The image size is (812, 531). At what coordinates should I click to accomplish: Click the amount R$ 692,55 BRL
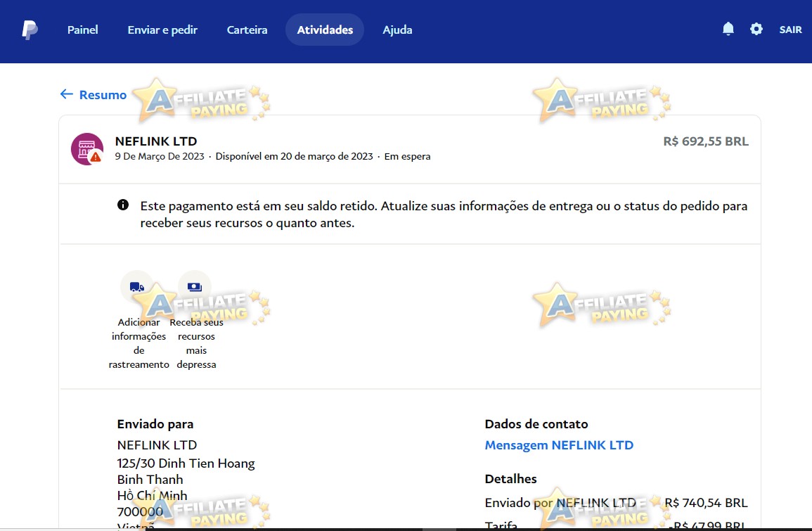point(706,141)
